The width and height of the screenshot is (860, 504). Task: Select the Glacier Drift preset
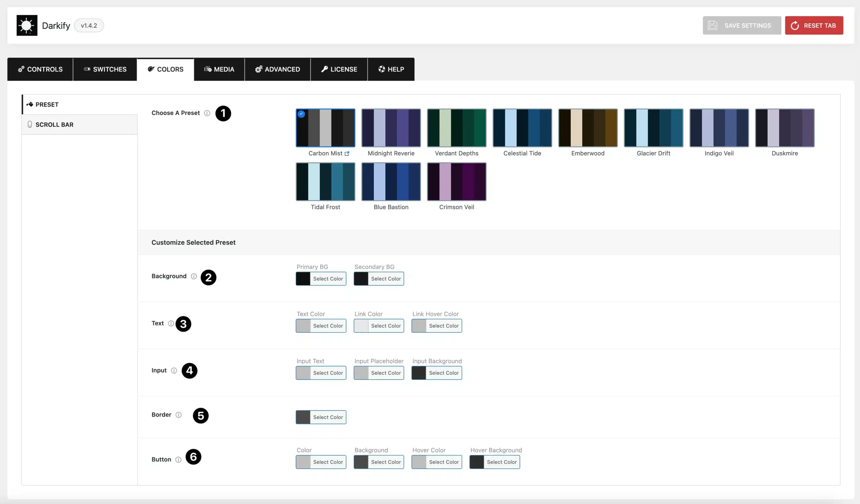653,128
